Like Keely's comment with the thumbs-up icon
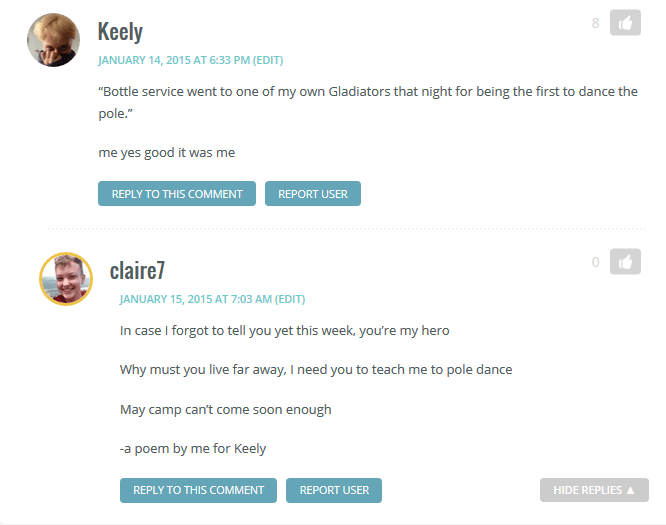The width and height of the screenshot is (666, 525). [625, 23]
